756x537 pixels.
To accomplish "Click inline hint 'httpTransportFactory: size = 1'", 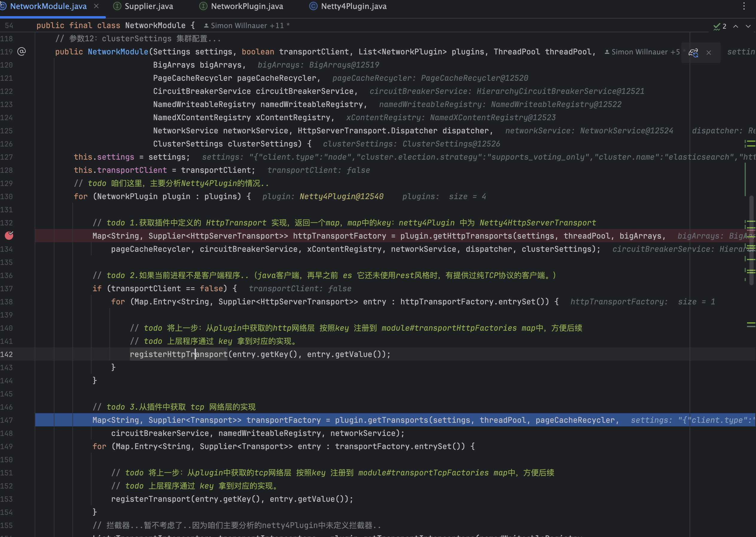I will pyautogui.click(x=643, y=302).
